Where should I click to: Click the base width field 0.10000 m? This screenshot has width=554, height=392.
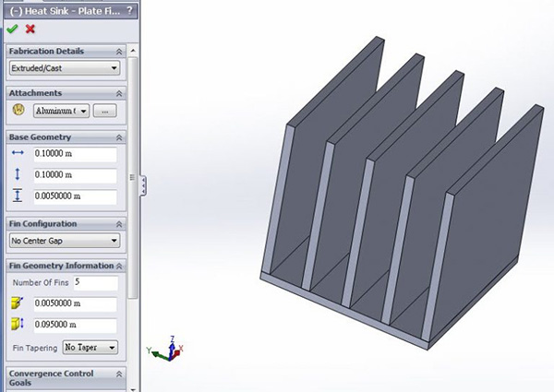point(76,154)
